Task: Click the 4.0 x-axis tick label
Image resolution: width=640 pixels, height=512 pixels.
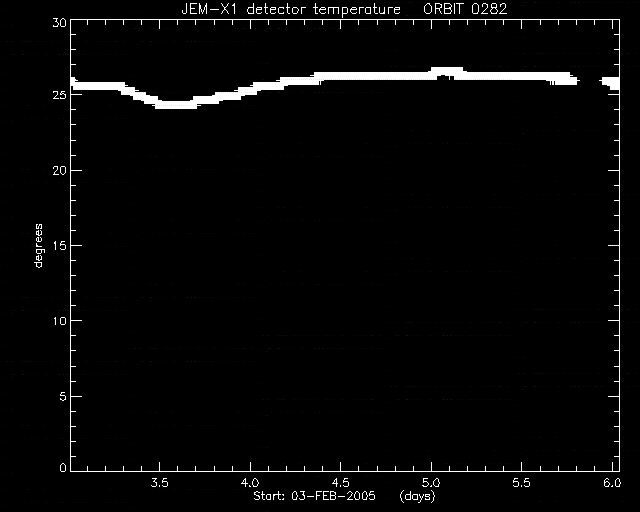Action: pyautogui.click(x=250, y=483)
